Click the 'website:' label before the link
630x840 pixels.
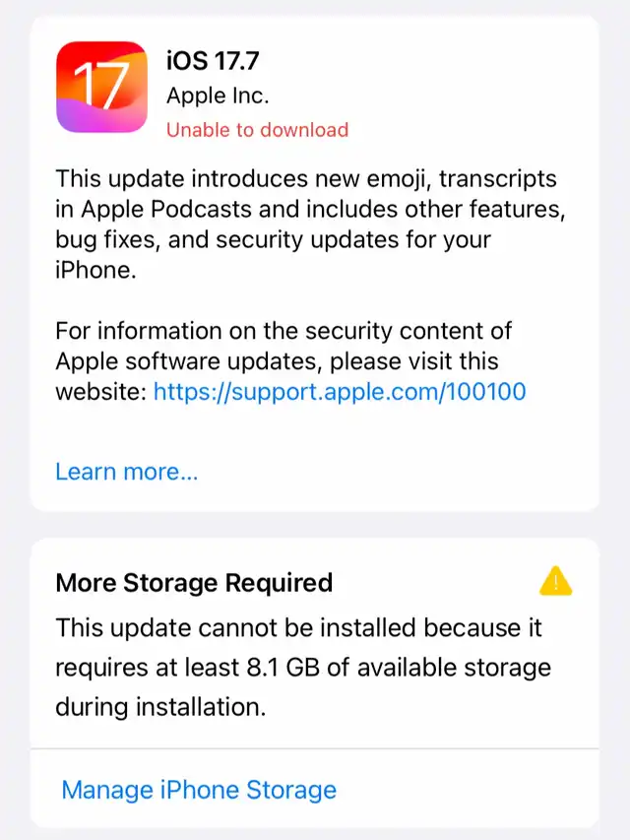pyautogui.click(x=101, y=392)
